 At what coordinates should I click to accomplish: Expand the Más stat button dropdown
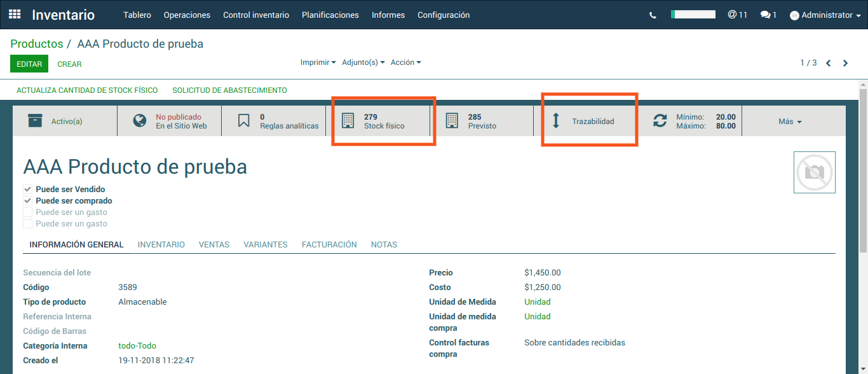point(790,121)
